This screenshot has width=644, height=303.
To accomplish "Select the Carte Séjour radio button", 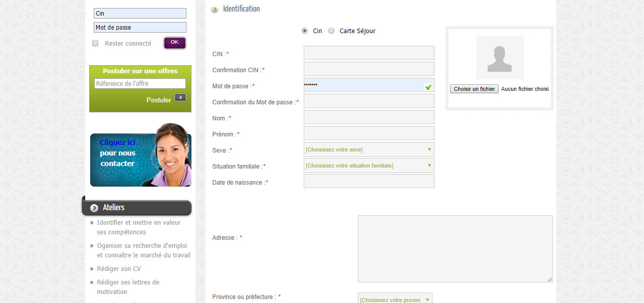I will tap(331, 31).
